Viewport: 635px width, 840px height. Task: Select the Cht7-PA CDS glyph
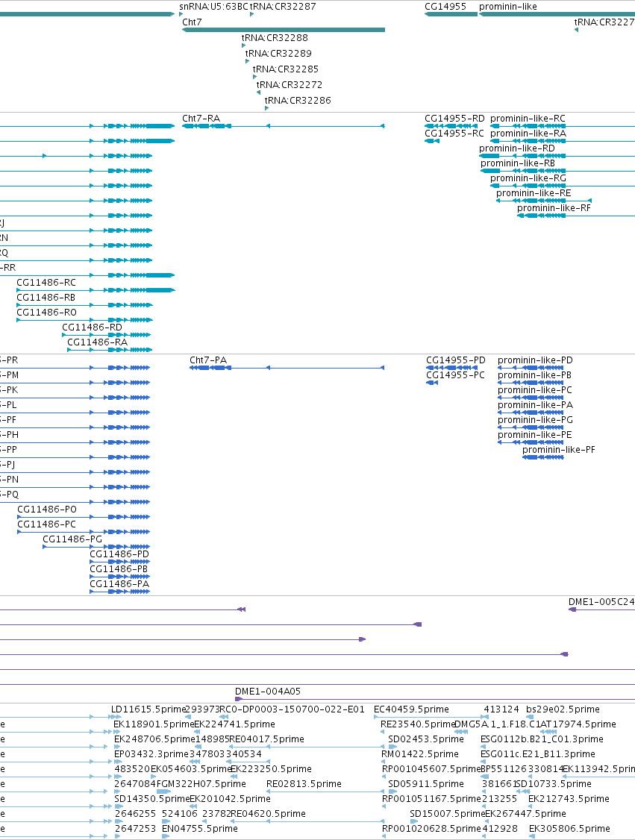click(287, 368)
